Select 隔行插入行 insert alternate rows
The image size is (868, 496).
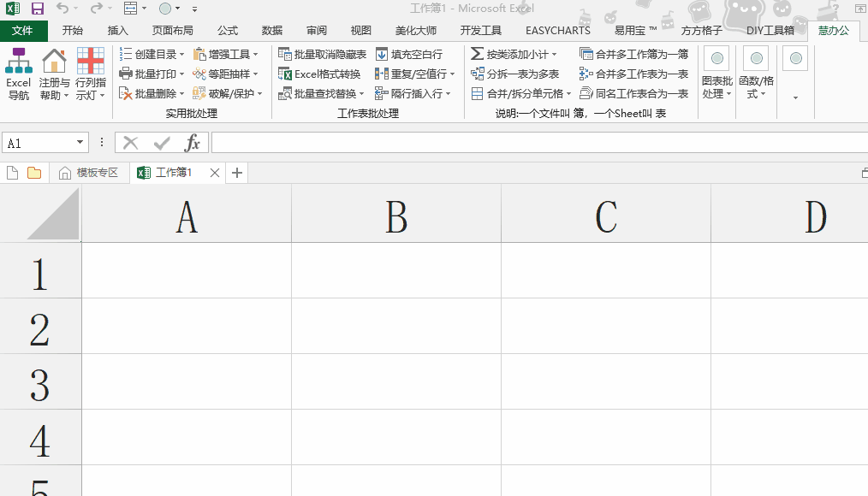click(x=413, y=93)
